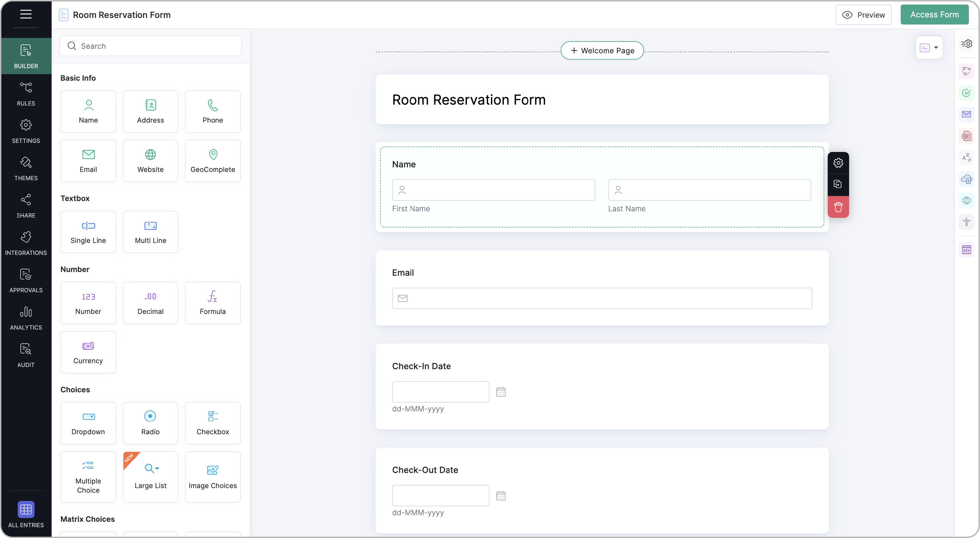This screenshot has height=538, width=980.
Task: Add an Address field
Action: coord(151,111)
